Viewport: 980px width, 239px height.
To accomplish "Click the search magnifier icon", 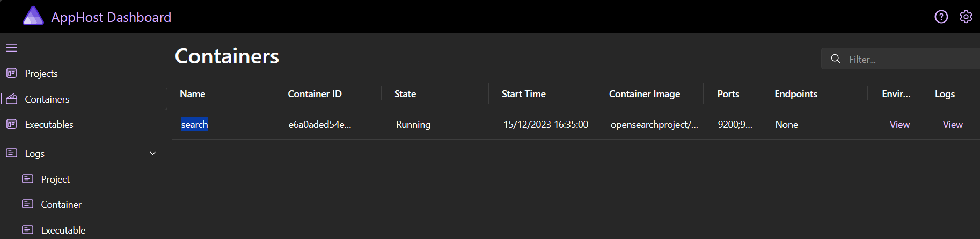I will (x=836, y=59).
